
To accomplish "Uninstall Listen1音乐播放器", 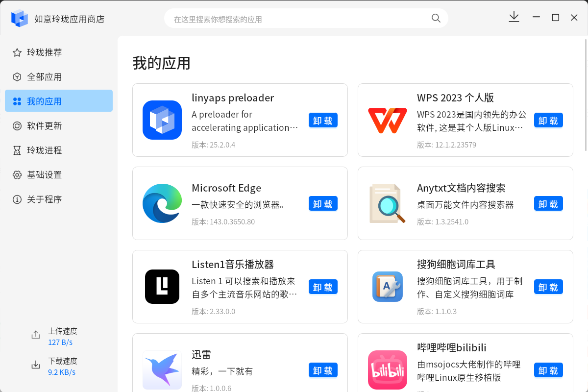I will (x=323, y=287).
